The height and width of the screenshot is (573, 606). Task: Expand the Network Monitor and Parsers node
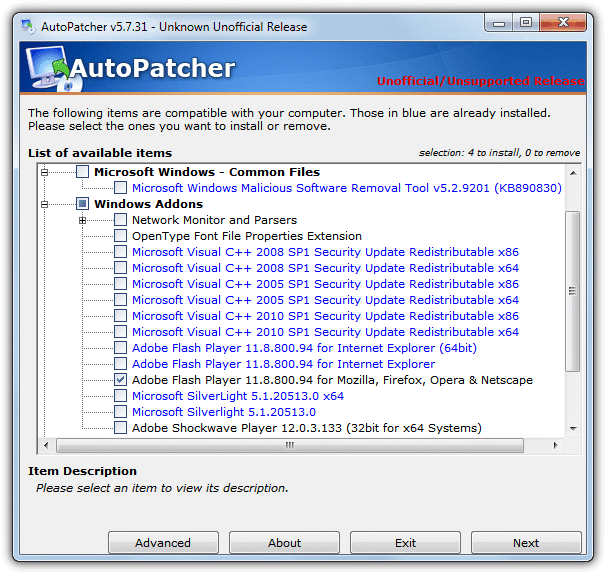tap(84, 220)
